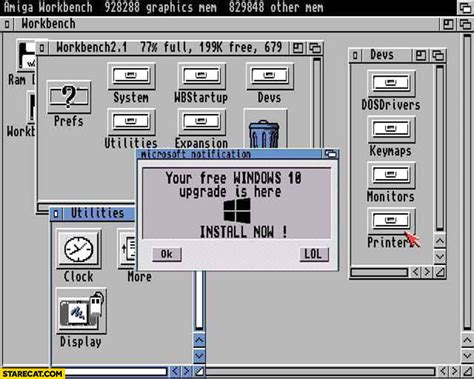Image resolution: width=474 pixels, height=379 pixels.
Task: Click the Windows logo in notification
Action: [237, 211]
